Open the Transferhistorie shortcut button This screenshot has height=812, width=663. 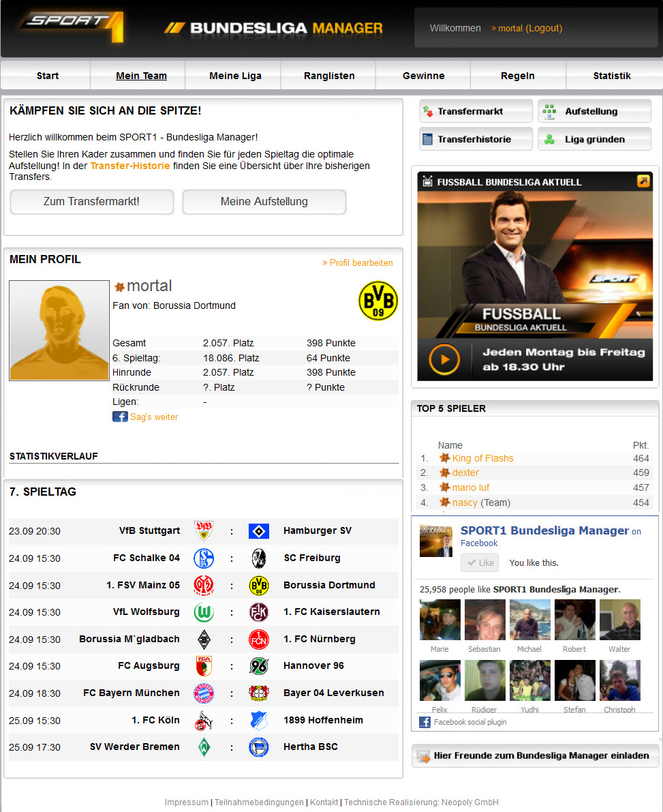476,139
